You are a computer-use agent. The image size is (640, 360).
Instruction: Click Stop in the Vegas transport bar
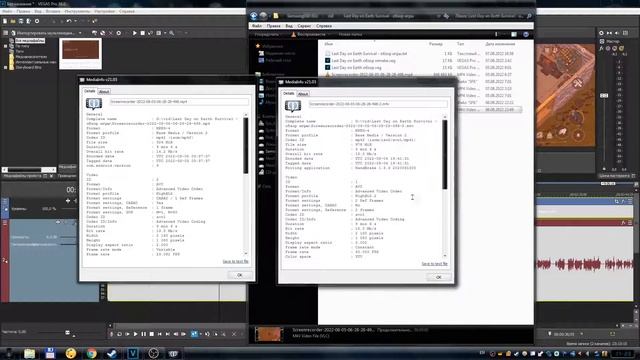click(x=151, y=334)
